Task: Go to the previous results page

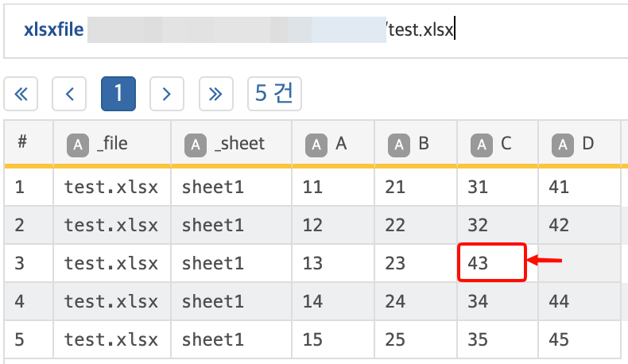Action: pyautogui.click(x=69, y=94)
